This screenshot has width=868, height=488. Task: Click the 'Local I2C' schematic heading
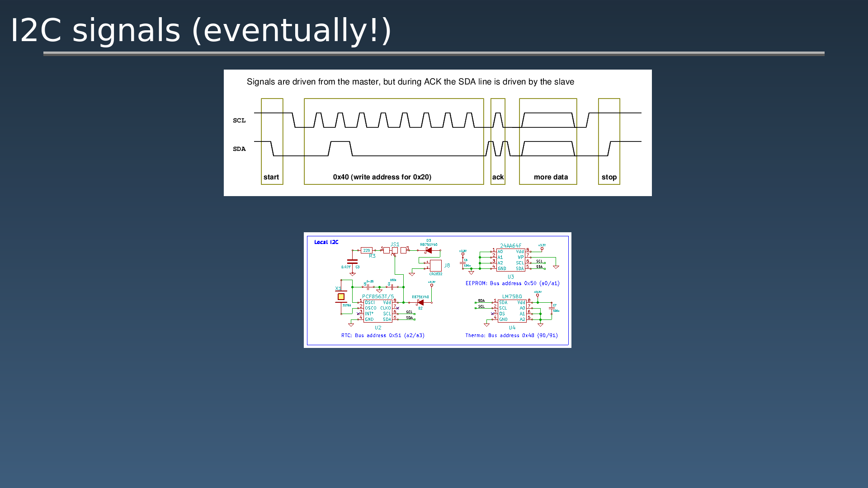pos(326,242)
